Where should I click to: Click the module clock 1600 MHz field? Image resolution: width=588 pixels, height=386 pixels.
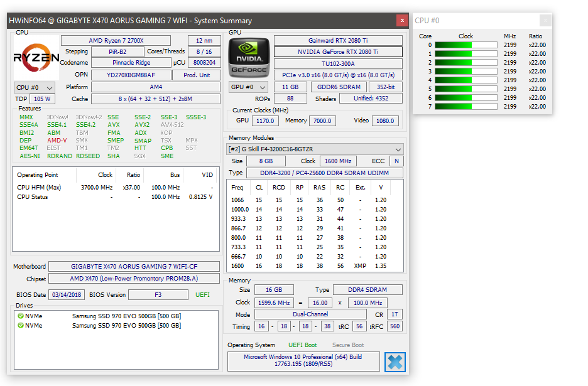(338, 161)
